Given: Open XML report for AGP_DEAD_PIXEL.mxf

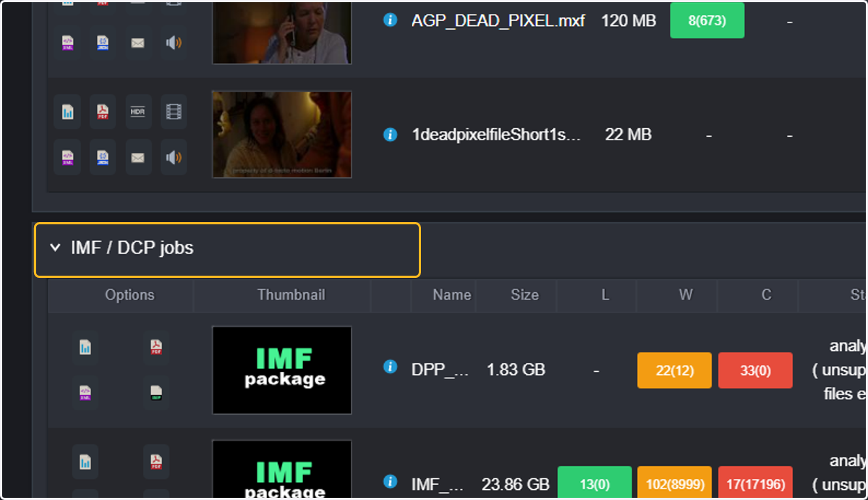Looking at the screenshot, I should (x=67, y=43).
